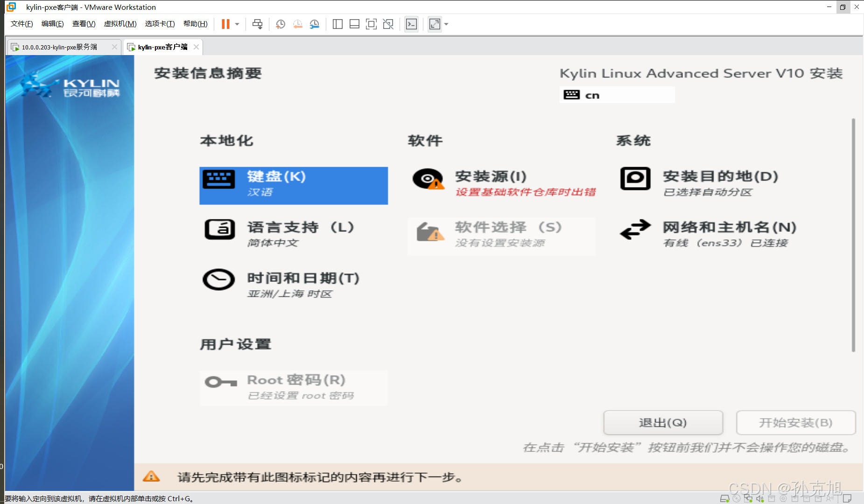The height and width of the screenshot is (504, 864).
Task: Open 网络和主机名(N) network settings
Action: coord(709,235)
